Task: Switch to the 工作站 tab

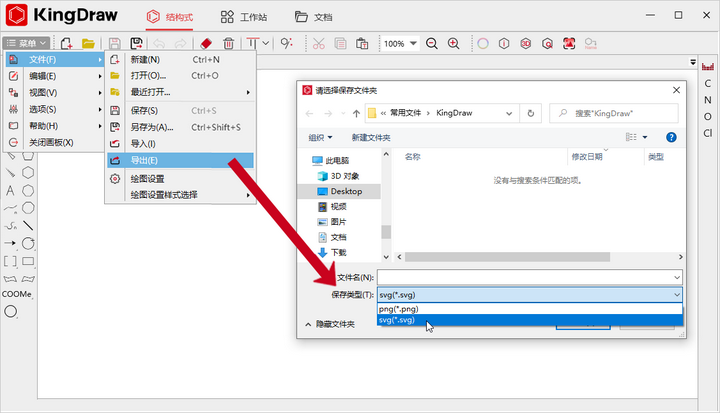Action: [243, 17]
